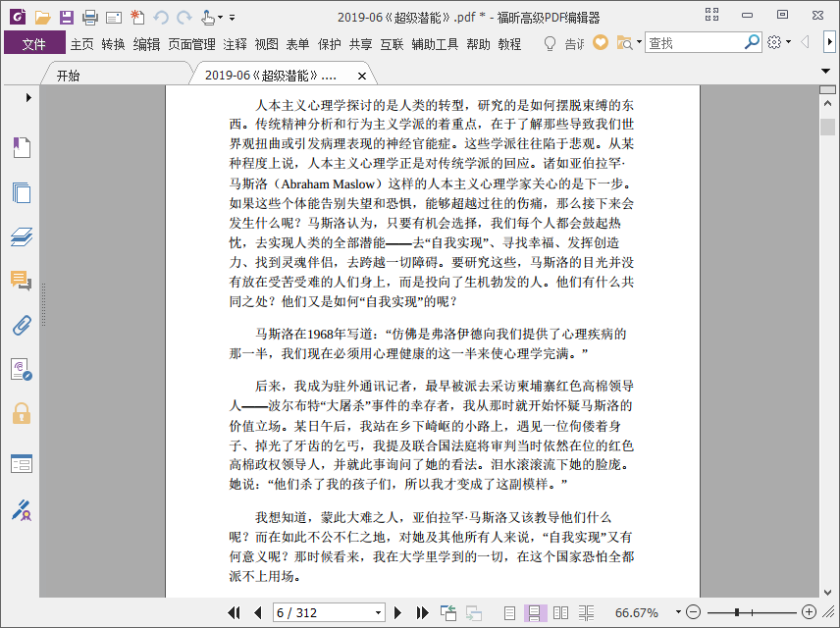Viewport: 840px width, 628px height.
Task: Open quick access toolbar customize arrow
Action: point(232,18)
